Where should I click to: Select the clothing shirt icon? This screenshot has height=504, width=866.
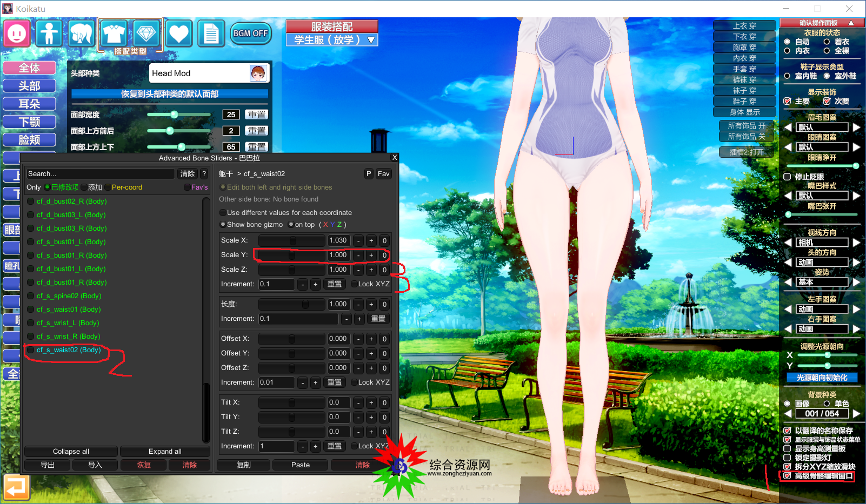pos(114,33)
